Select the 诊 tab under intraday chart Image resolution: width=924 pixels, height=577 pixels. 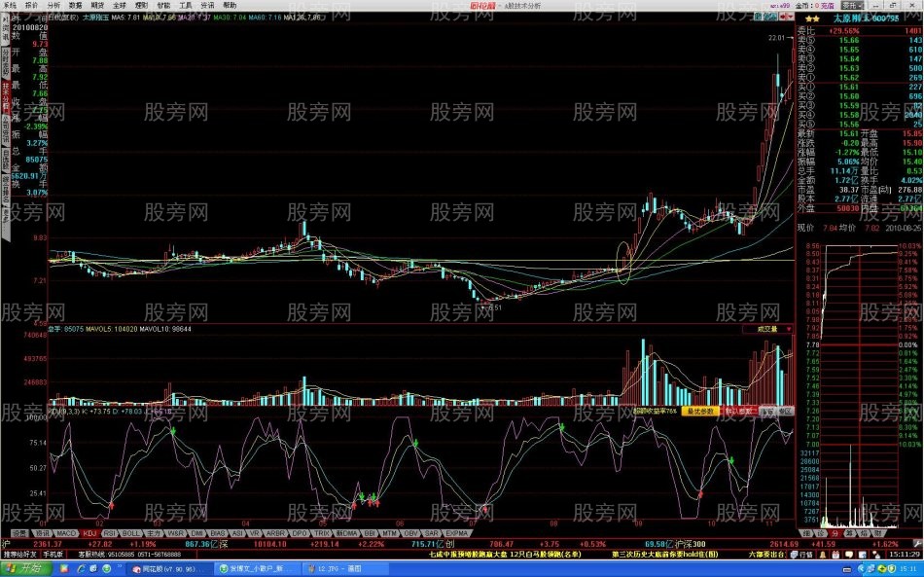(821, 533)
